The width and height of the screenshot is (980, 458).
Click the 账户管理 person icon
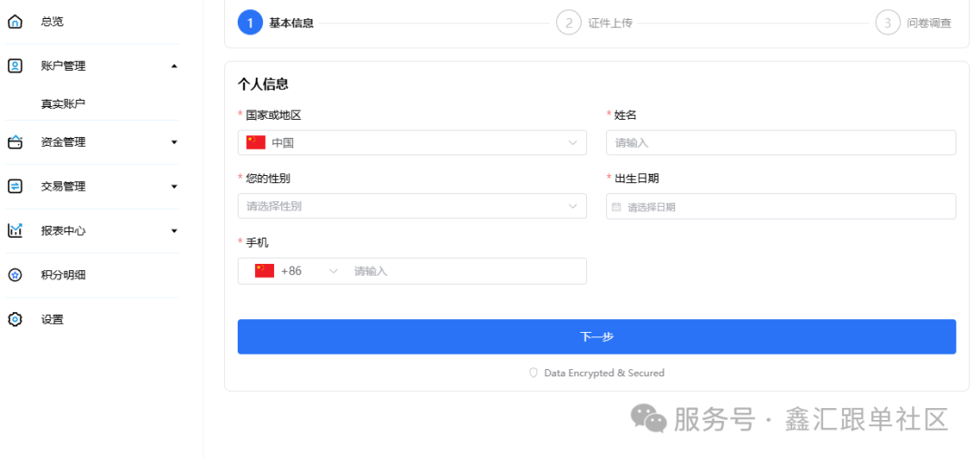coord(15,66)
